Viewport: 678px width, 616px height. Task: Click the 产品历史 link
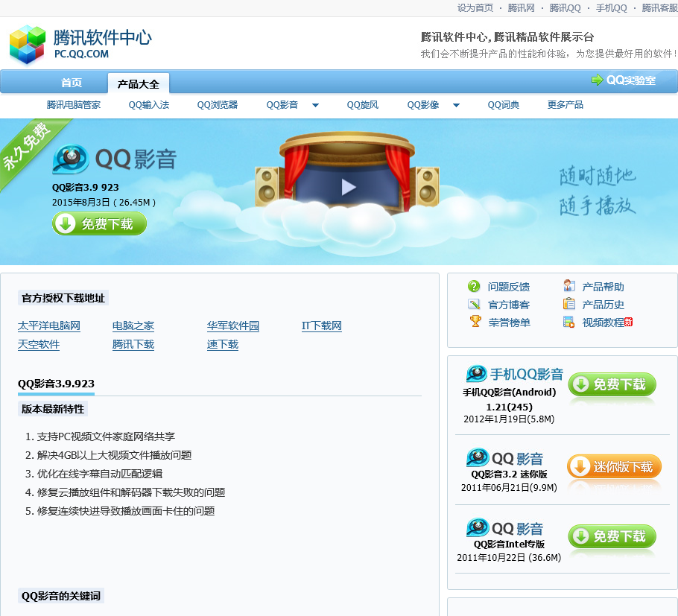603,305
